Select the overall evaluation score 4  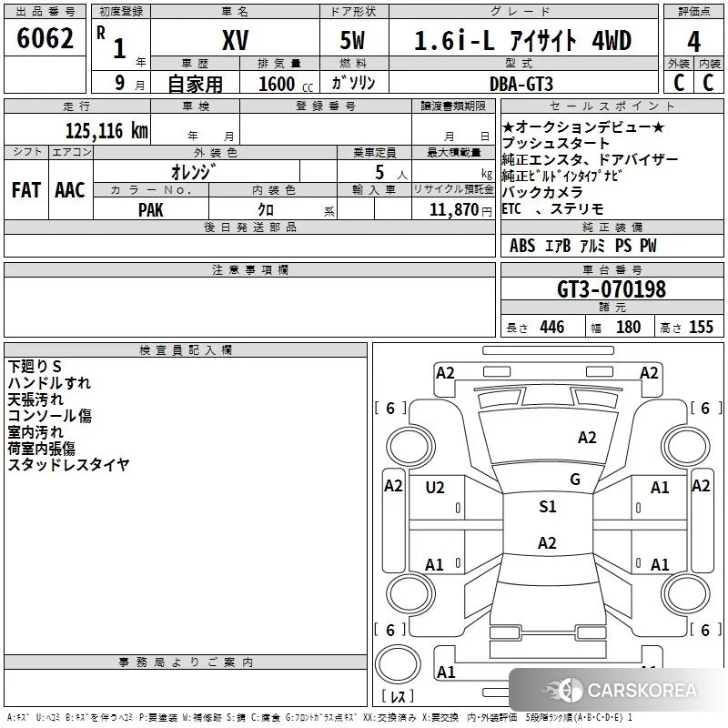(x=693, y=42)
